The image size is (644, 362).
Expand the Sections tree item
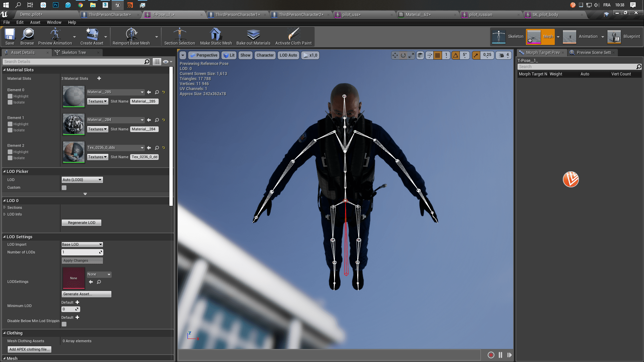pyautogui.click(x=5, y=207)
